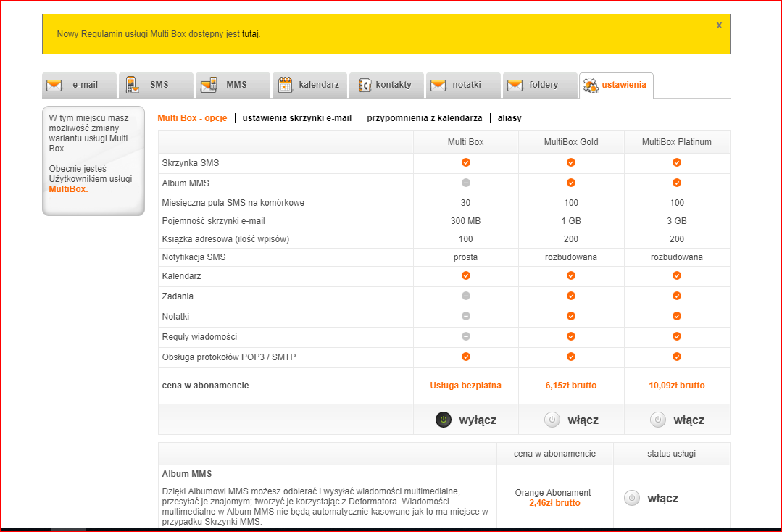Click ustawienia skrzynki e-mail menu option
782x532 pixels.
tap(297, 117)
